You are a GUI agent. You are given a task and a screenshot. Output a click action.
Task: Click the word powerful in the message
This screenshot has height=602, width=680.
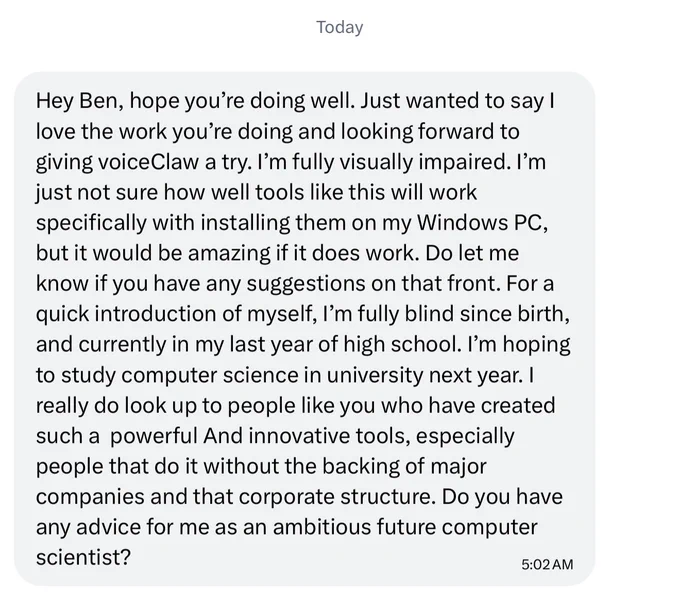point(154,436)
